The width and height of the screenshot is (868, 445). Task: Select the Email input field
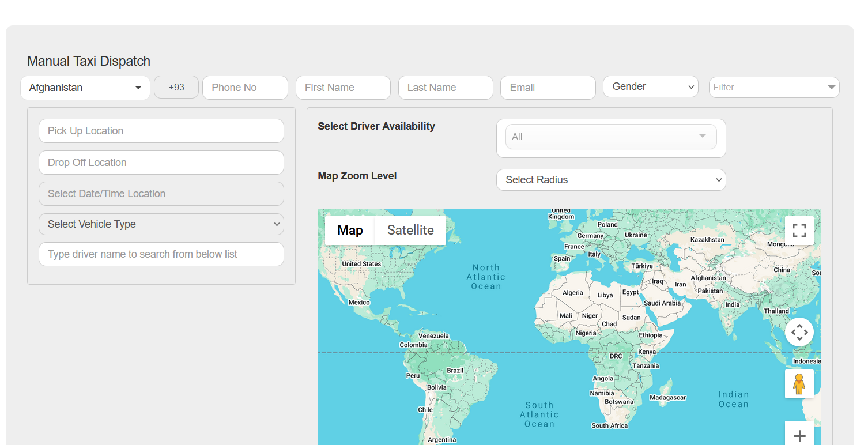(548, 88)
